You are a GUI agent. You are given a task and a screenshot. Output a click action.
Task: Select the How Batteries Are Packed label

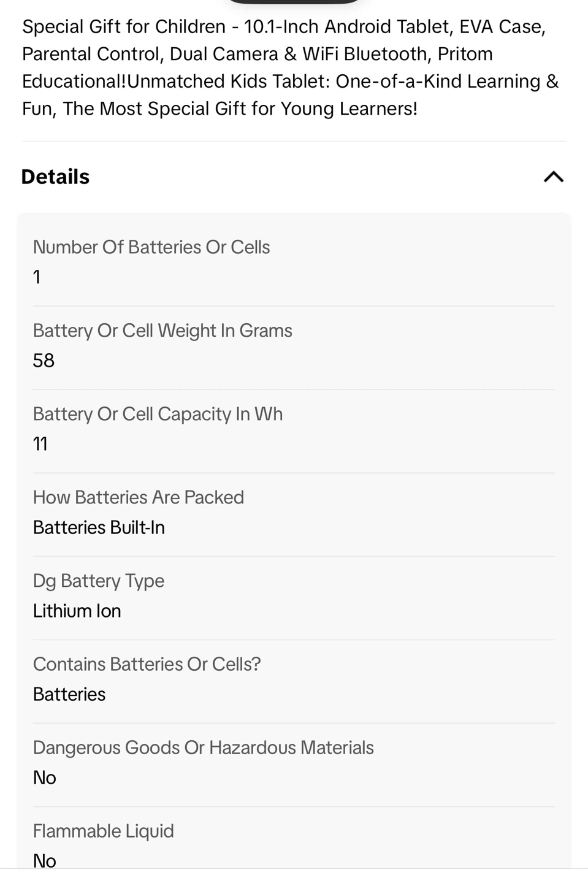click(139, 497)
